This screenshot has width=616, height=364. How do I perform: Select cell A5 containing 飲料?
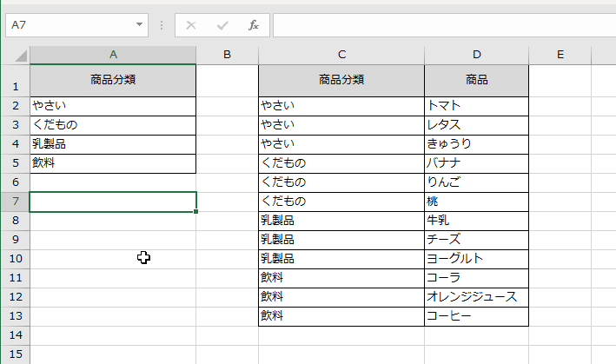pyautogui.click(x=113, y=163)
